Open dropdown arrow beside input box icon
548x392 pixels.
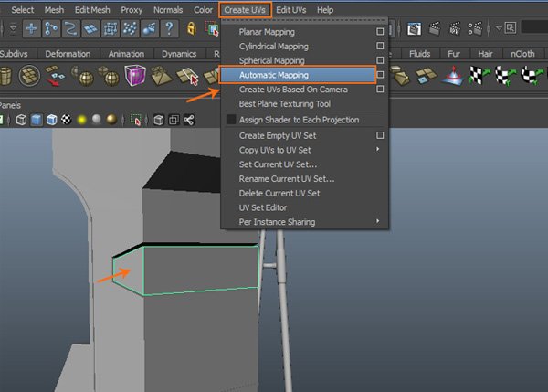pos(499,28)
